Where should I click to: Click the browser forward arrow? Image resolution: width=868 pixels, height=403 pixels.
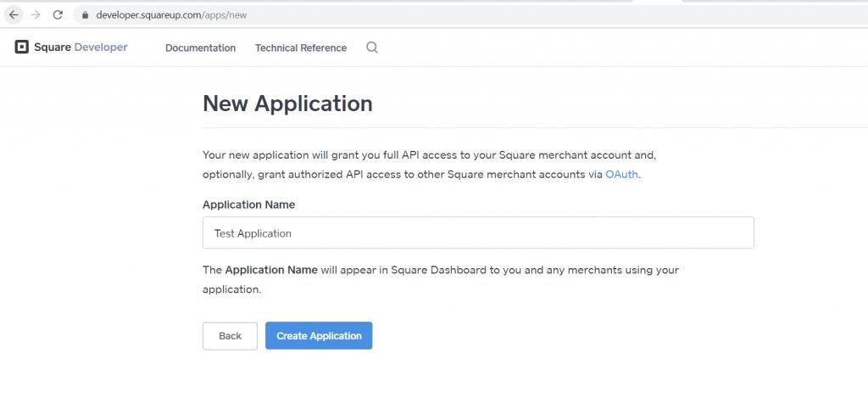(36, 15)
